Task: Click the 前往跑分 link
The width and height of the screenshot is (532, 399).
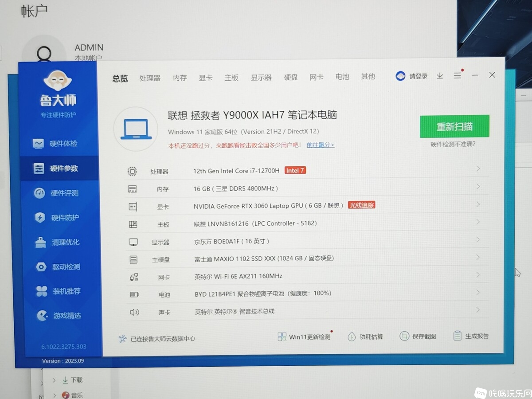Action: [x=320, y=145]
